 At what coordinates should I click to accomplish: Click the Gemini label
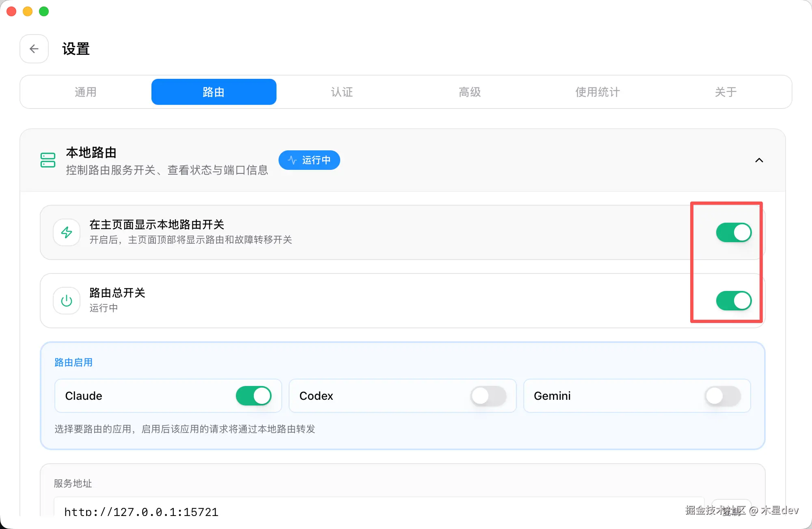tap(552, 396)
